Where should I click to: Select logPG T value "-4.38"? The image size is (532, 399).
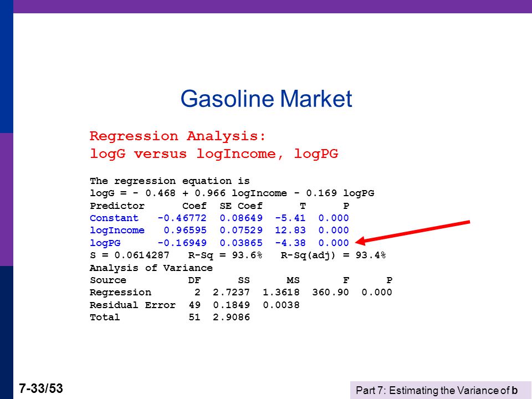point(290,243)
